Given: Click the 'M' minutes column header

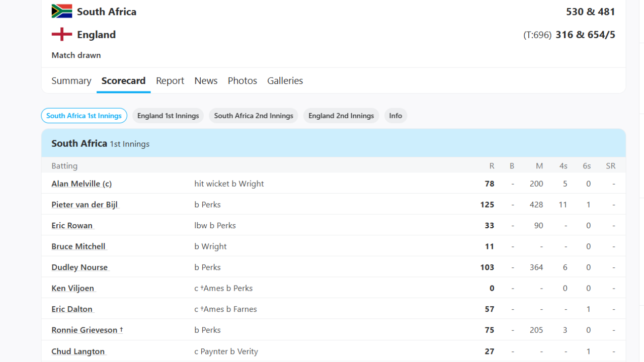Looking at the screenshot, I should point(539,166).
